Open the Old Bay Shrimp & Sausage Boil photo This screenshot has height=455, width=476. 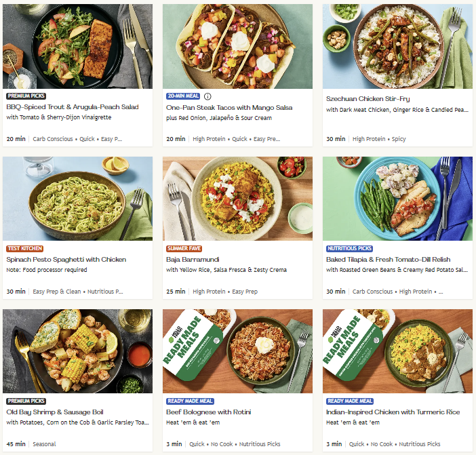[x=78, y=351]
